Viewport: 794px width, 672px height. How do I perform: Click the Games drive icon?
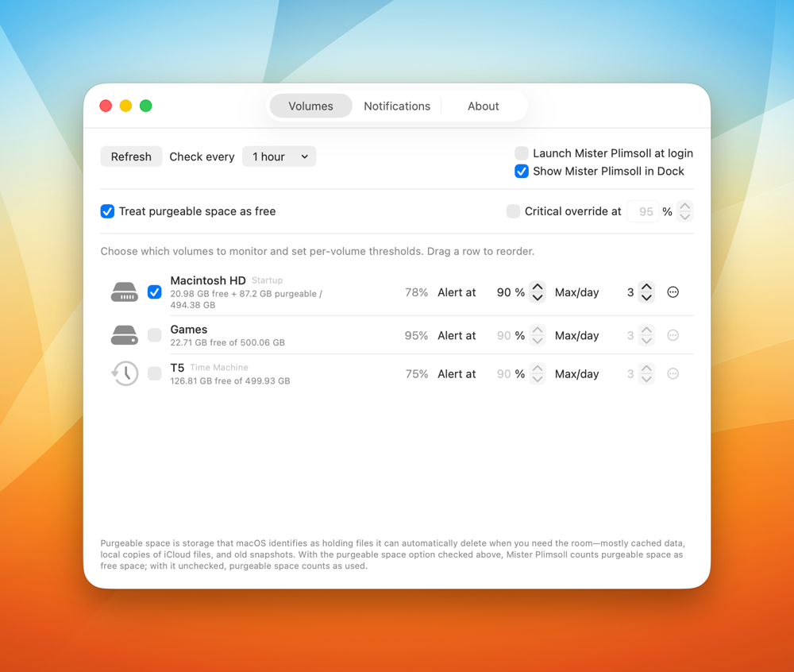click(125, 335)
